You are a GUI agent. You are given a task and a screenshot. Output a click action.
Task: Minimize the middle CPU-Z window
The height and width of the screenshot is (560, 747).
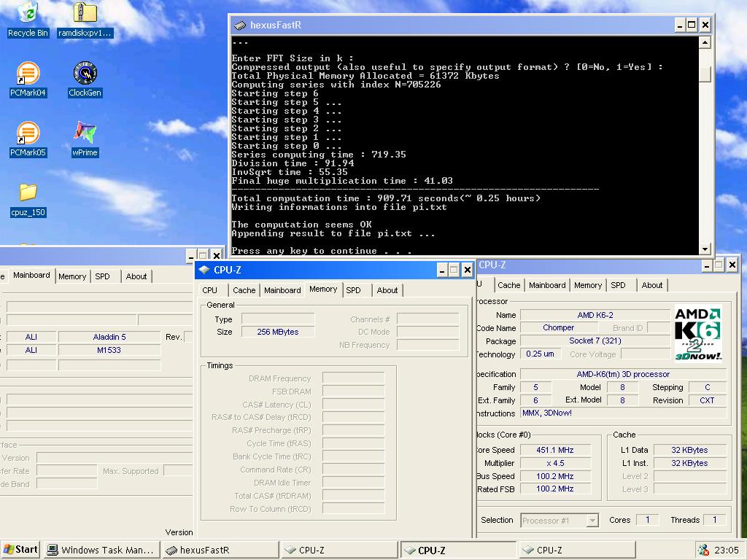(x=442, y=271)
